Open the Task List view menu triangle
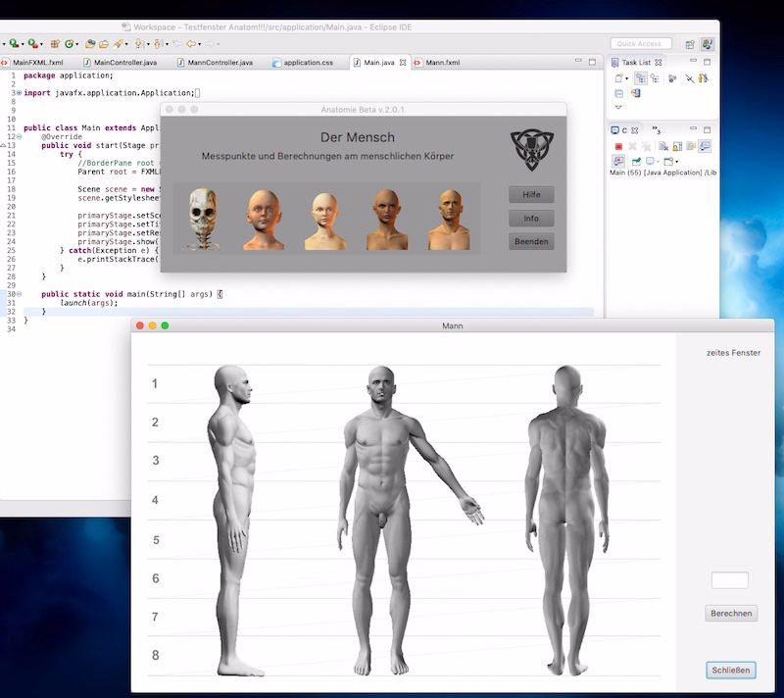The image size is (784, 698). 618,107
